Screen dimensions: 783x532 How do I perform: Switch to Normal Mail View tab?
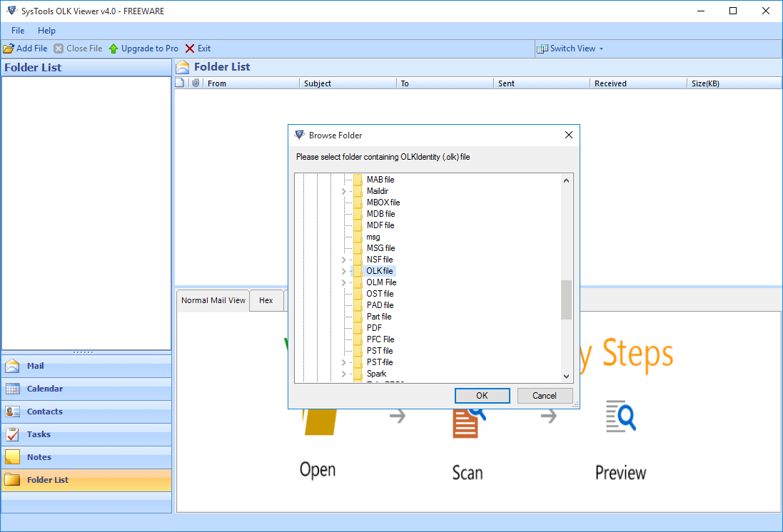tap(213, 300)
